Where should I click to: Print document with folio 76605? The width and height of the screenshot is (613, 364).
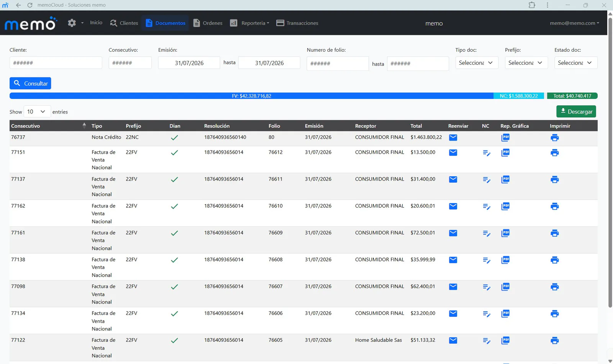point(554,341)
